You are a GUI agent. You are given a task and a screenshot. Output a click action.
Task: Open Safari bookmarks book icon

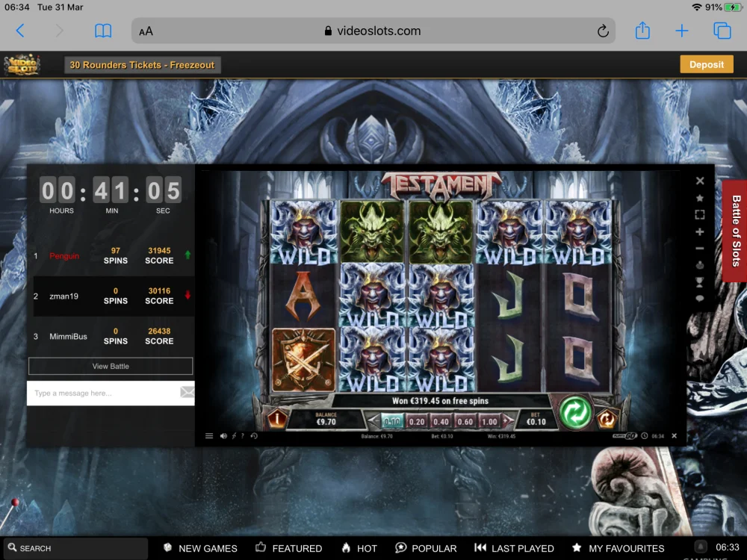pos(103,31)
